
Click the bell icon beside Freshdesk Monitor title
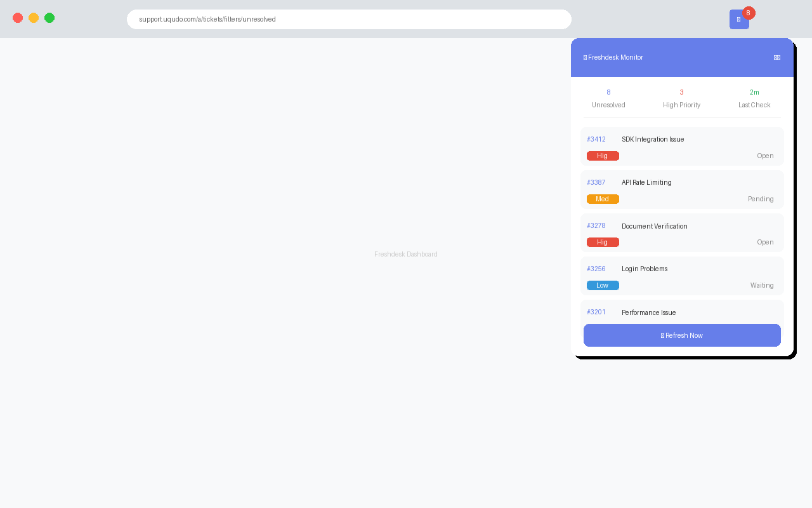pyautogui.click(x=584, y=57)
